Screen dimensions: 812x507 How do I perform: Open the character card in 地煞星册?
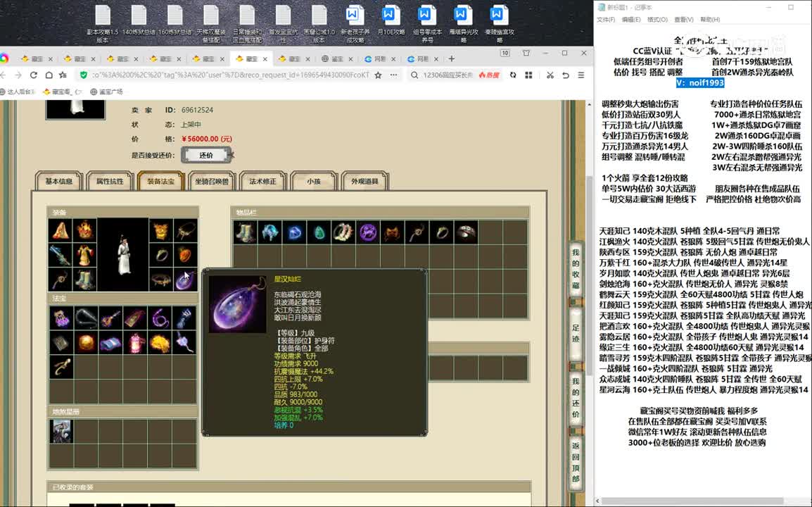[x=61, y=432]
